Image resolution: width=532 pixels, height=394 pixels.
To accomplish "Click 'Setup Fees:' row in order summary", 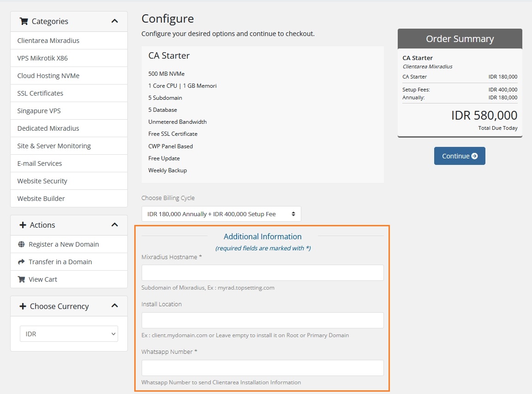I will [x=460, y=90].
